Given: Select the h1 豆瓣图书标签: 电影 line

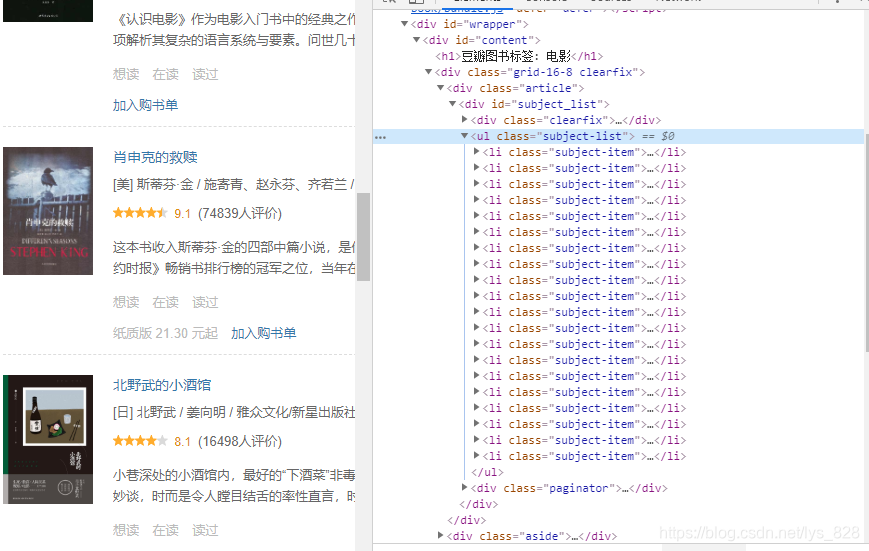Looking at the screenshot, I should coord(519,57).
